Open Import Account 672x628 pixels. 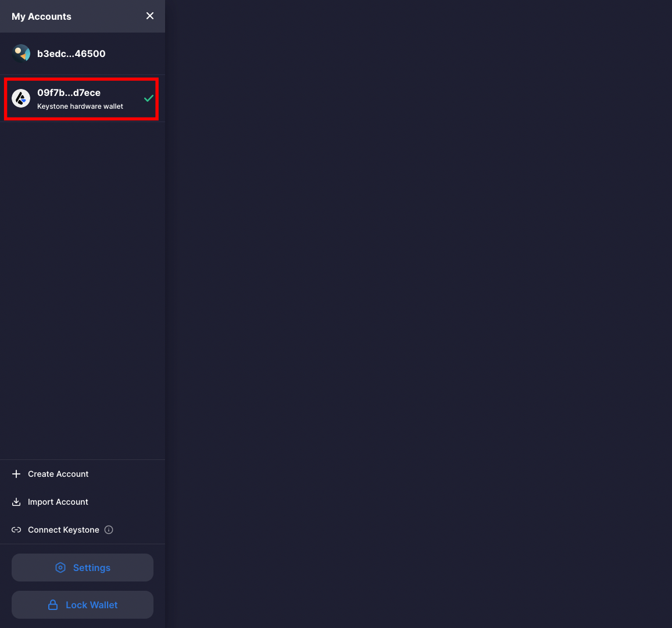[x=58, y=502]
